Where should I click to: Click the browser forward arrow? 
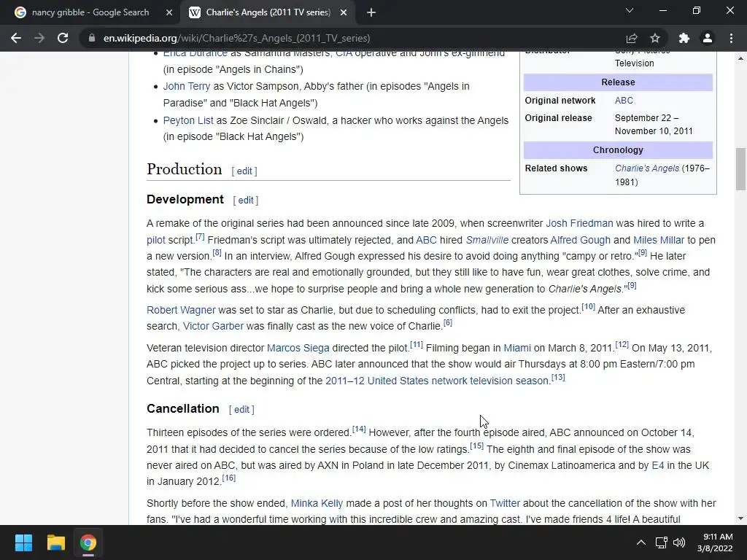(39, 38)
